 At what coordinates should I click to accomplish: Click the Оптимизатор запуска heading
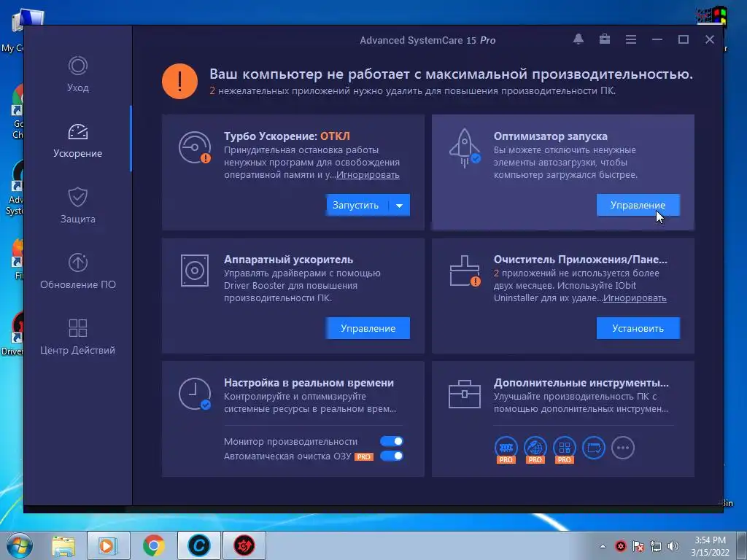click(550, 136)
